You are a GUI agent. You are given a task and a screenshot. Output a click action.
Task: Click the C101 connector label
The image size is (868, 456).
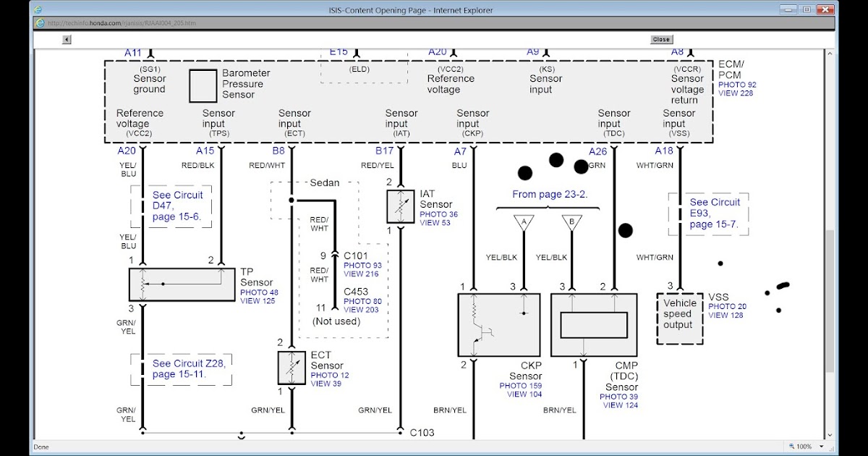pos(356,256)
